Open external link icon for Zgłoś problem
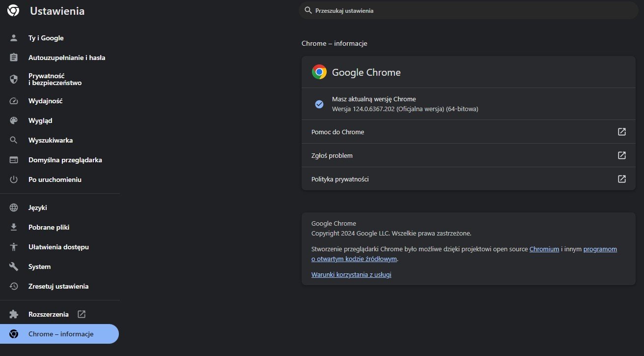This screenshot has height=356, width=644. tap(622, 155)
